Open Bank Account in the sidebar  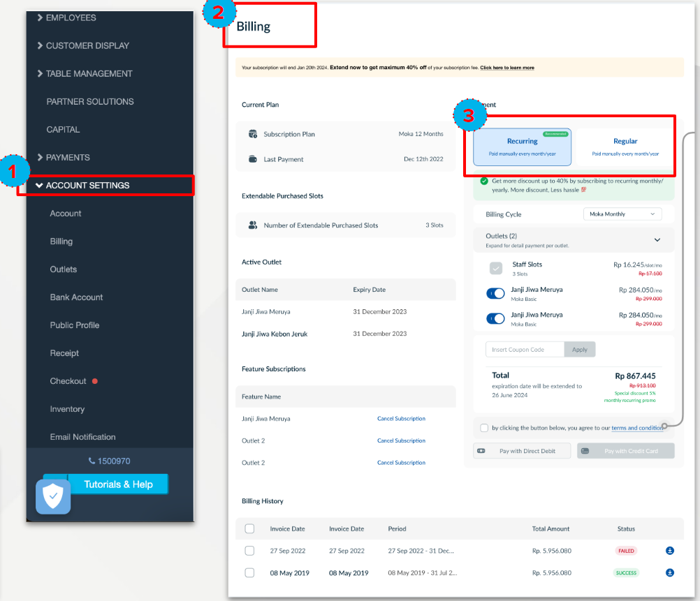click(76, 297)
